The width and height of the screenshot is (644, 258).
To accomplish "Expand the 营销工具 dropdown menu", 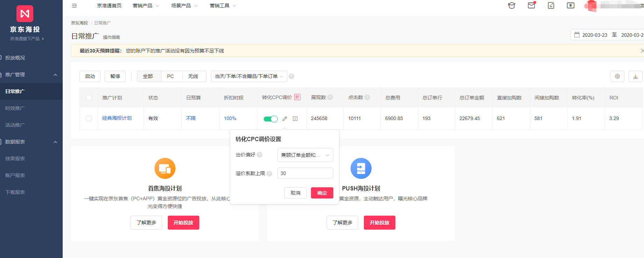I will (x=223, y=6).
